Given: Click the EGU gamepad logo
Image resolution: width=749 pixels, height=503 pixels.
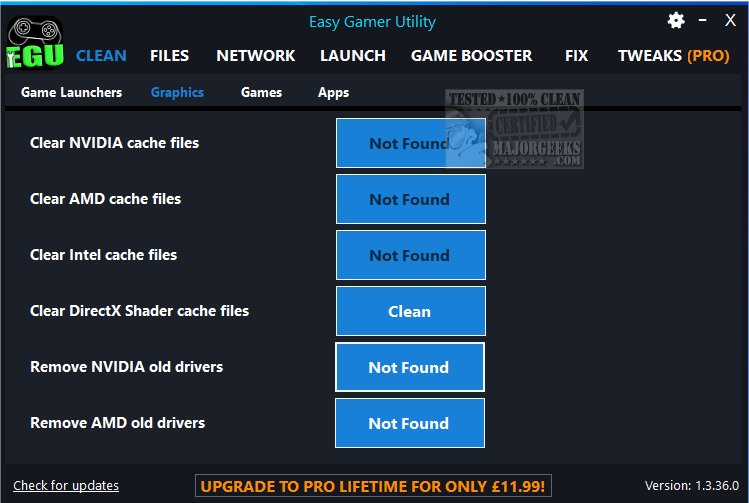Looking at the screenshot, I should click(34, 43).
